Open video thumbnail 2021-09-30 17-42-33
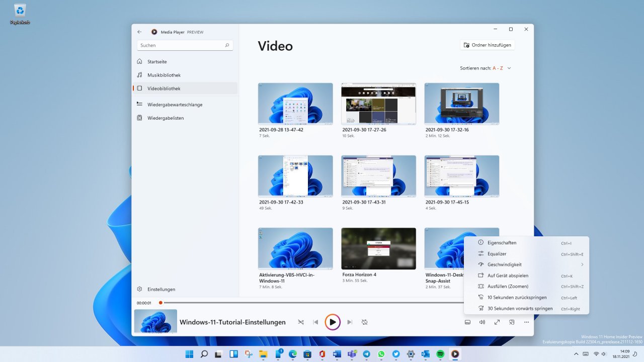This screenshot has height=362, width=644. pyautogui.click(x=295, y=176)
